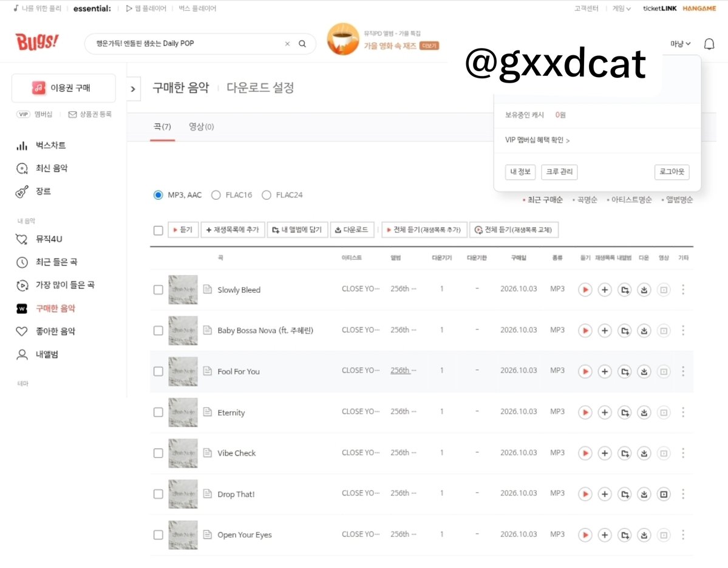The height and width of the screenshot is (568, 728).
Task: Toggle the sidebar collapse arrow
Action: pyautogui.click(x=133, y=89)
